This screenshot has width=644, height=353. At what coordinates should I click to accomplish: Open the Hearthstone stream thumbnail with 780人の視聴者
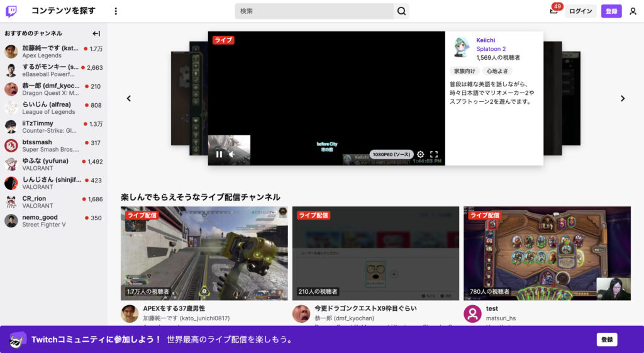(x=547, y=253)
